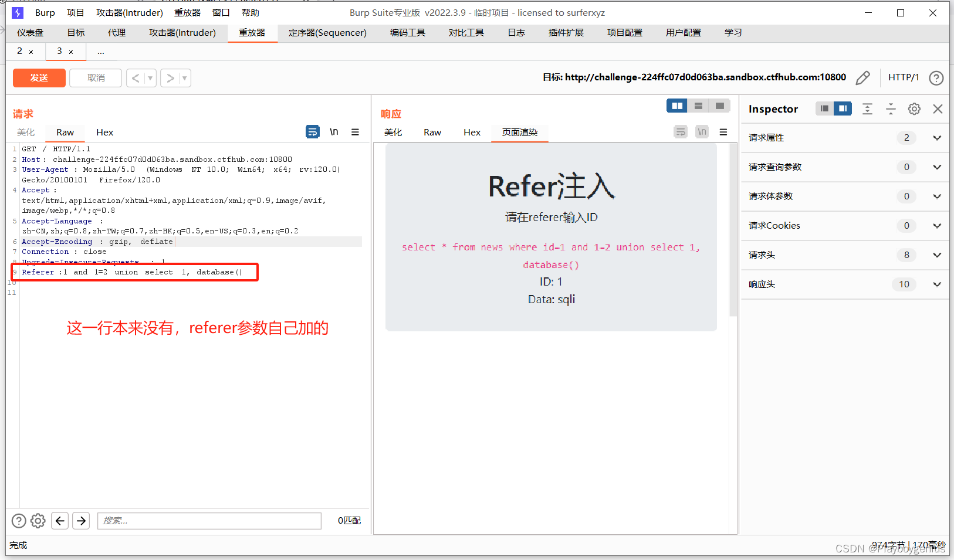
Task: Switch response view to Raw
Action: tap(432, 133)
